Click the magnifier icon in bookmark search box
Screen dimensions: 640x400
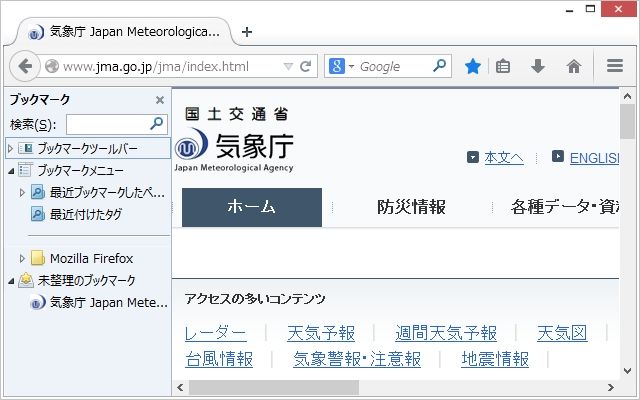157,123
